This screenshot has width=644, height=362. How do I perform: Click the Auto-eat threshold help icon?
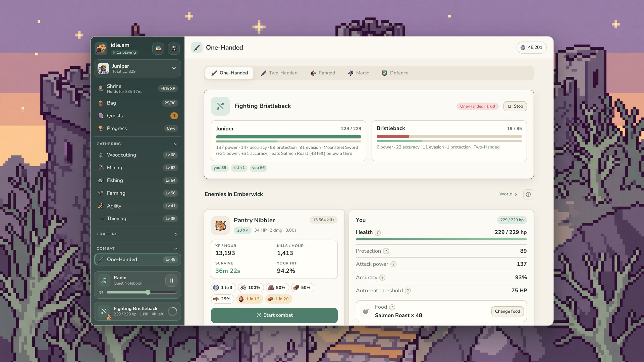(x=408, y=291)
